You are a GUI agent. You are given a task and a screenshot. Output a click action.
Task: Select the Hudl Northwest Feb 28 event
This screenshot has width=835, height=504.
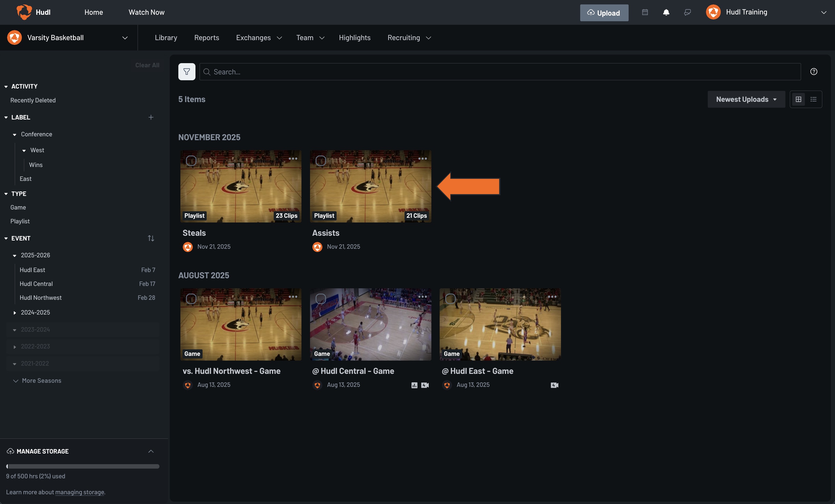pos(87,298)
